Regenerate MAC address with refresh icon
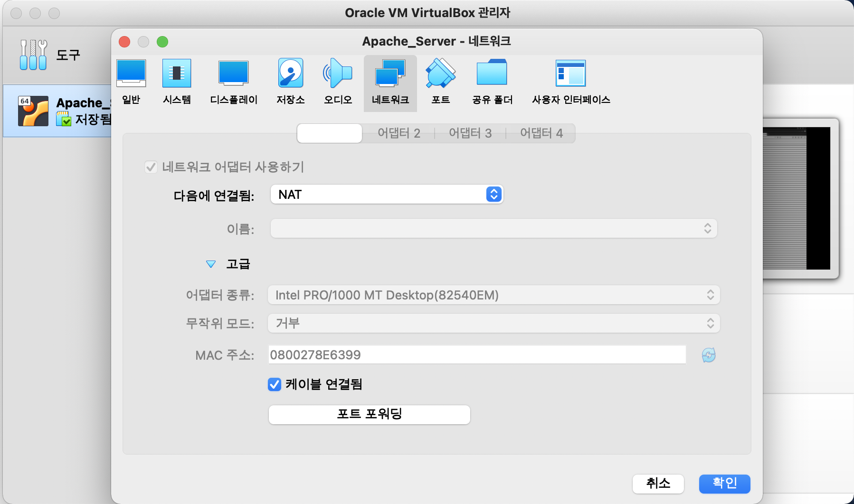 pos(709,355)
